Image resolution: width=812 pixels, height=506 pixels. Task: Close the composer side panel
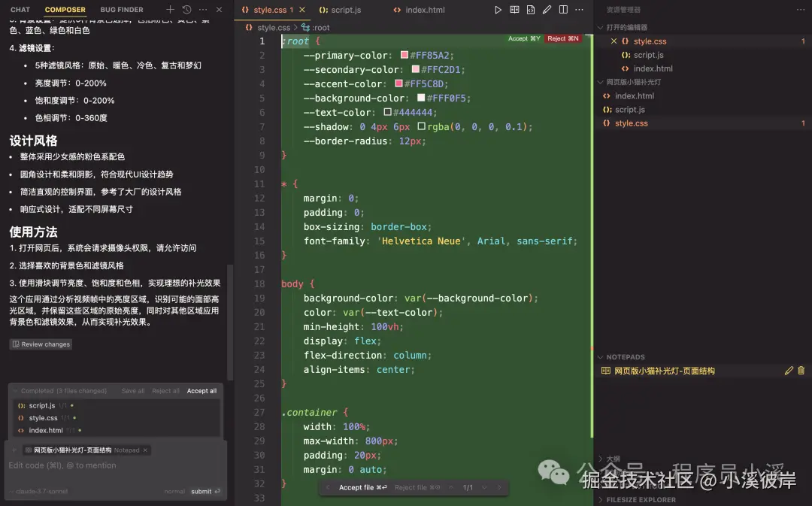pyautogui.click(x=219, y=9)
